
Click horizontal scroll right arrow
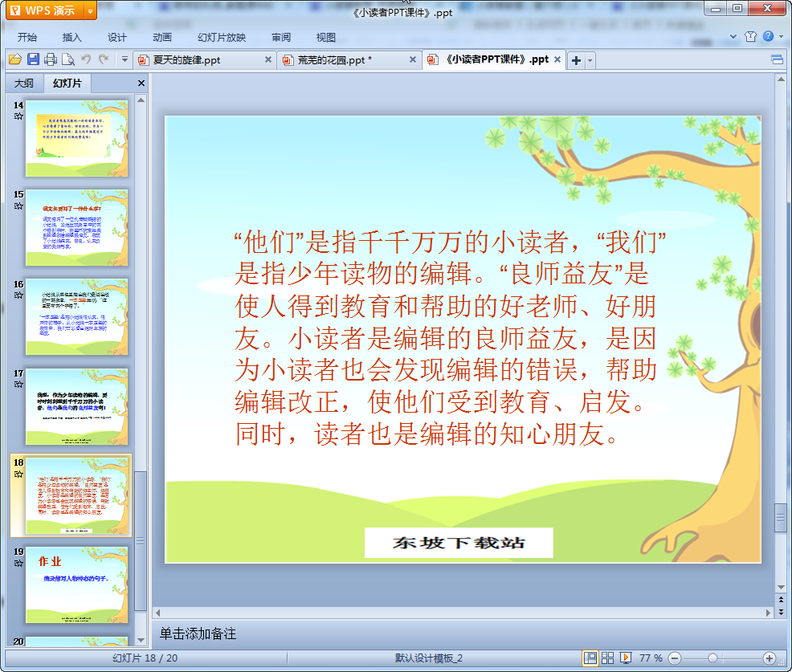[768, 613]
